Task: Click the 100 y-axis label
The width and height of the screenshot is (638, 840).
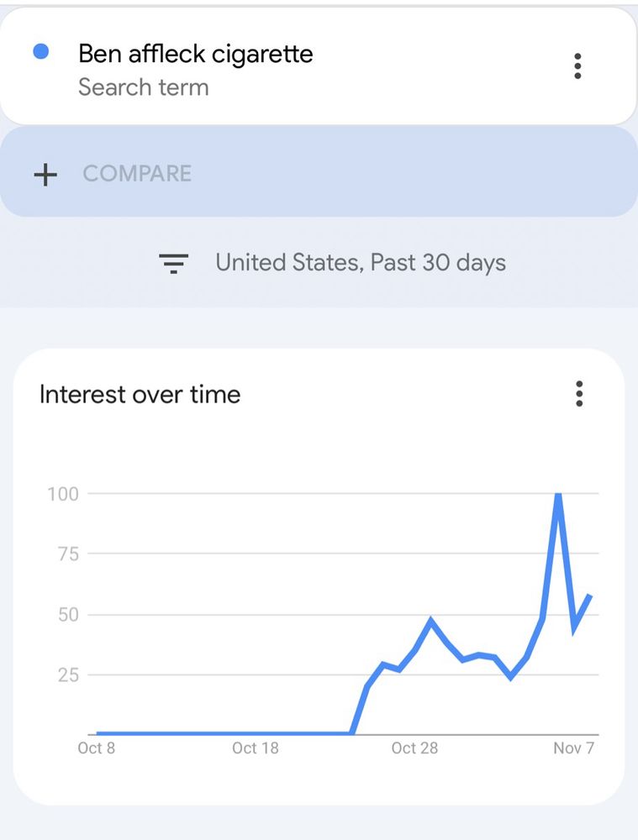Action: tap(62, 494)
